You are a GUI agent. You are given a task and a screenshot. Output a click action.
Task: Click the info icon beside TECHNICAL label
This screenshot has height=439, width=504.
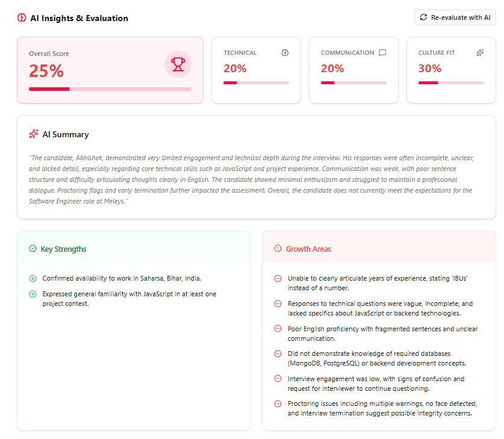pos(285,52)
